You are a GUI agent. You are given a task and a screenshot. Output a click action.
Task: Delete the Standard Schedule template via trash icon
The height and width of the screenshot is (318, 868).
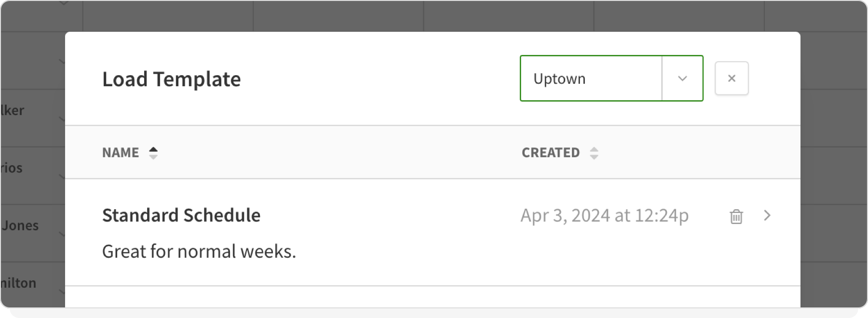736,216
